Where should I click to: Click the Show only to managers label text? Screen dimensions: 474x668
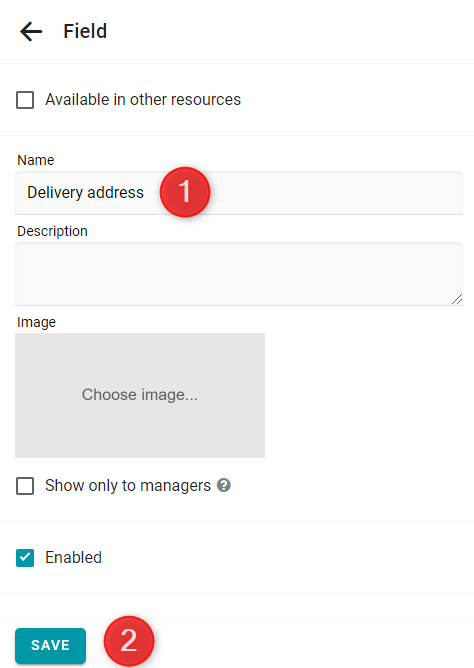click(x=128, y=486)
